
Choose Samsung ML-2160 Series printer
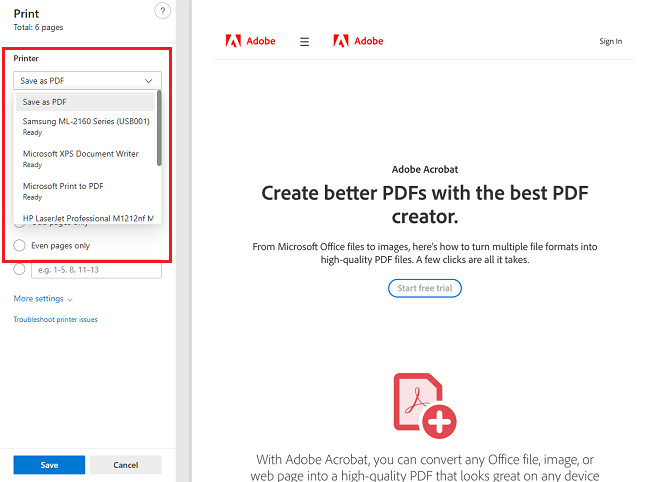click(x=85, y=126)
